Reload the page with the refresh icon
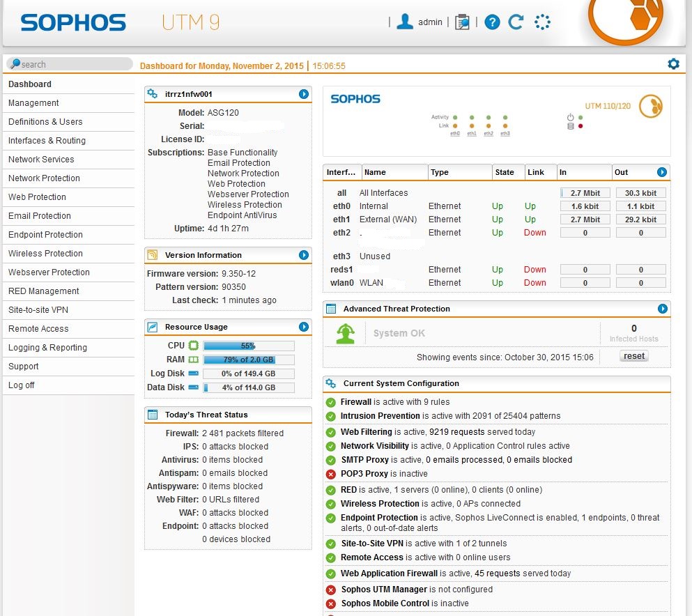Viewport: 692px width, 616px height. [x=516, y=22]
